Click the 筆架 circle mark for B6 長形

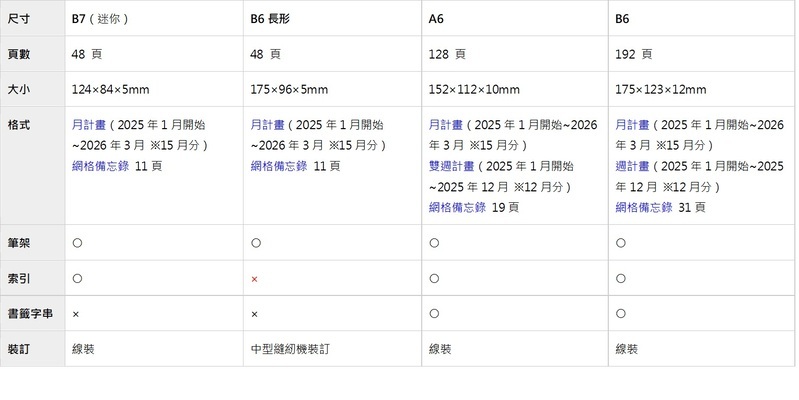click(x=255, y=243)
